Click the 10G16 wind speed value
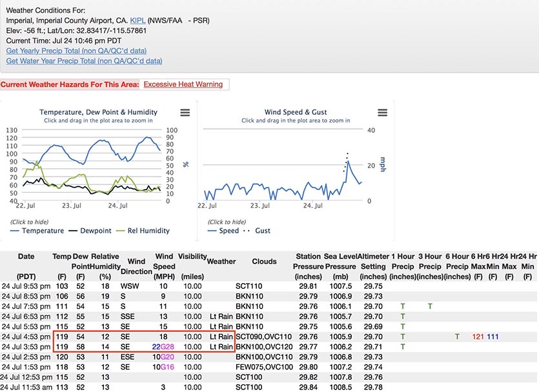The image size is (539, 392). (x=163, y=367)
